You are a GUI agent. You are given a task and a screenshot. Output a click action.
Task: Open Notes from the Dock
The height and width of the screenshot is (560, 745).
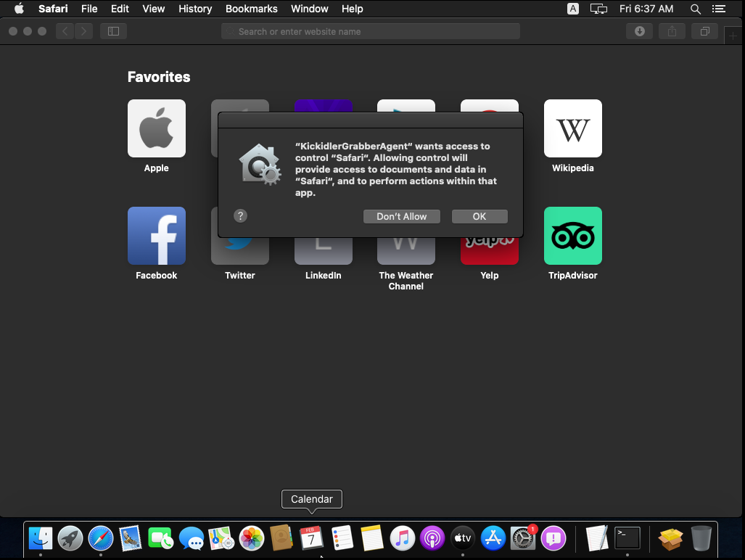[372, 539]
